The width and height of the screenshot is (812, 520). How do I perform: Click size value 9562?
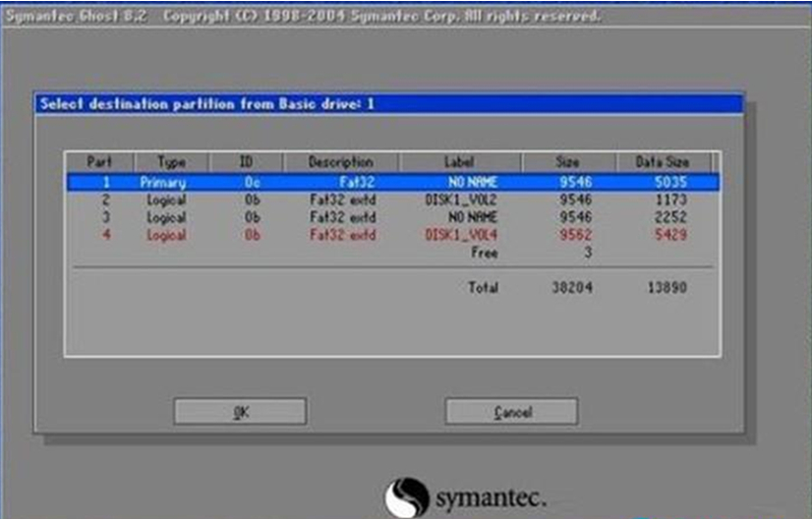[575, 235]
